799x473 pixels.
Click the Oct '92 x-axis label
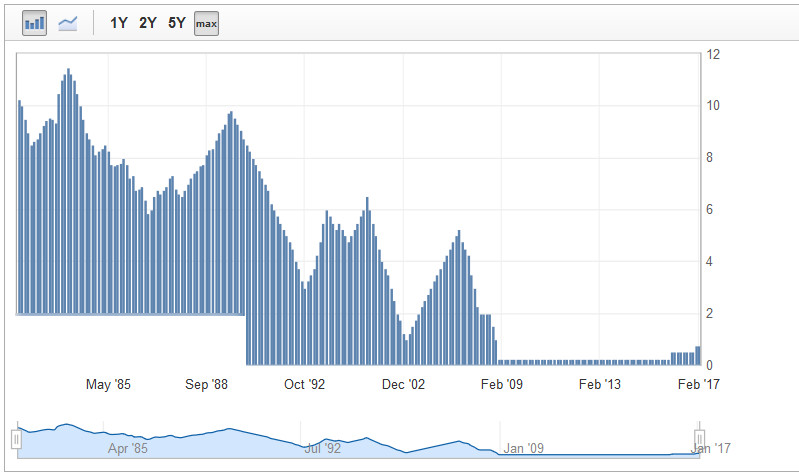click(x=305, y=384)
